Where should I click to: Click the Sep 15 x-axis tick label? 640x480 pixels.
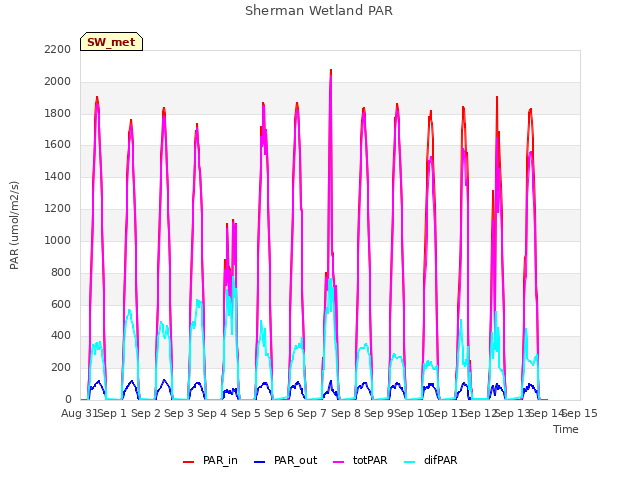click(x=580, y=413)
